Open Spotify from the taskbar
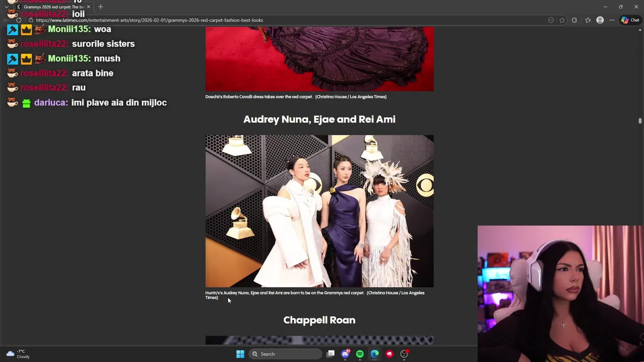The height and width of the screenshot is (362, 644). click(x=360, y=354)
